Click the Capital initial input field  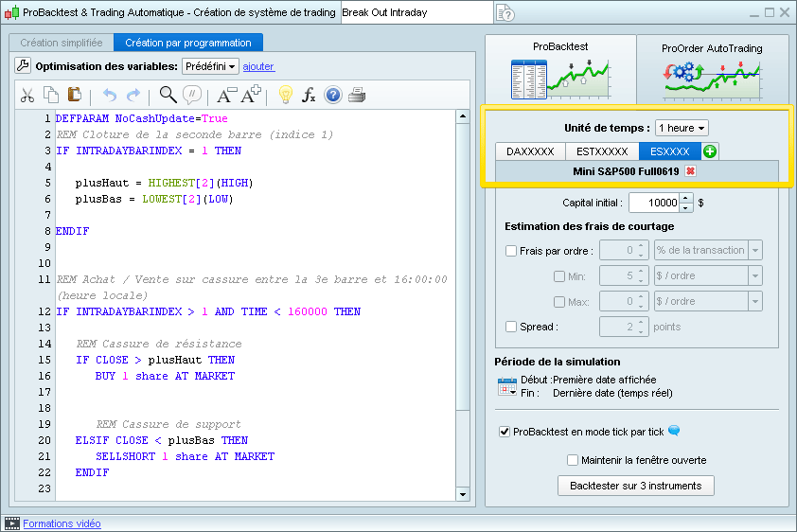pyautogui.click(x=653, y=203)
